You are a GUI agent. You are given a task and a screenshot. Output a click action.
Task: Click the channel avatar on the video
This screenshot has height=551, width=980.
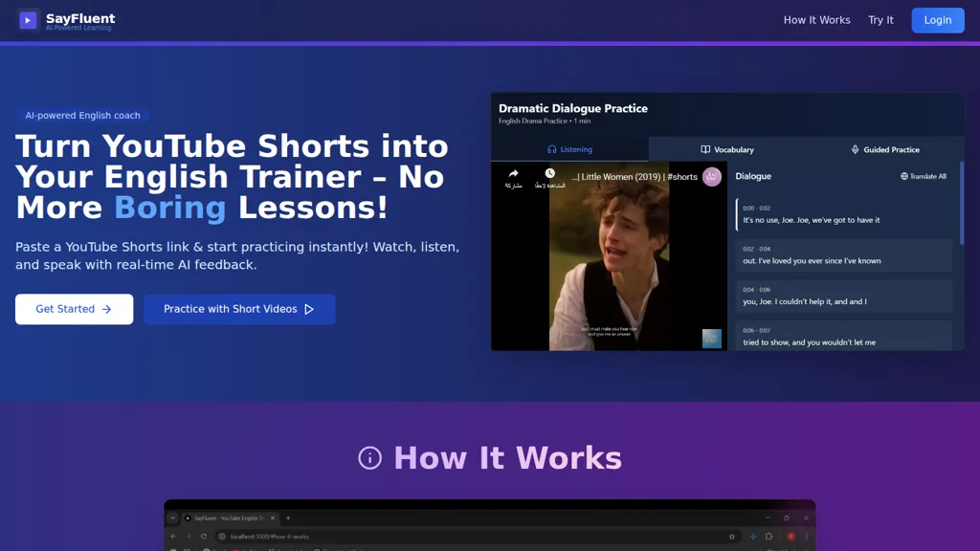click(711, 177)
